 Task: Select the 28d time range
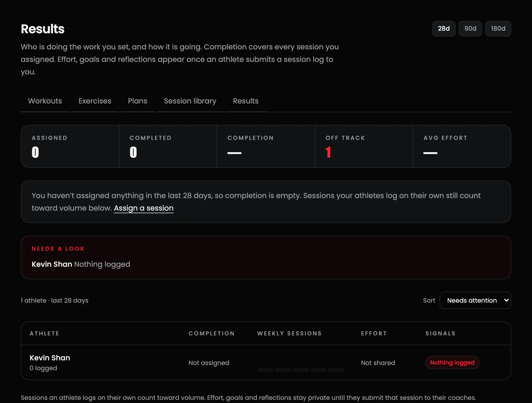tap(444, 29)
